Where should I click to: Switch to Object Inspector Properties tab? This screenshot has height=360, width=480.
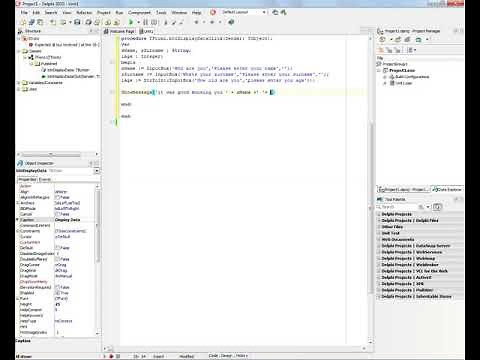point(27,179)
